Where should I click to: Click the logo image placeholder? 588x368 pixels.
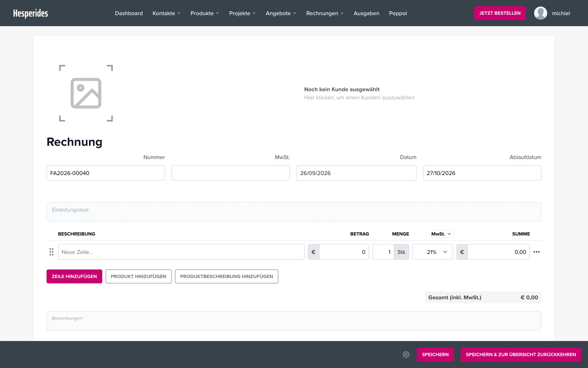pyautogui.click(x=86, y=93)
